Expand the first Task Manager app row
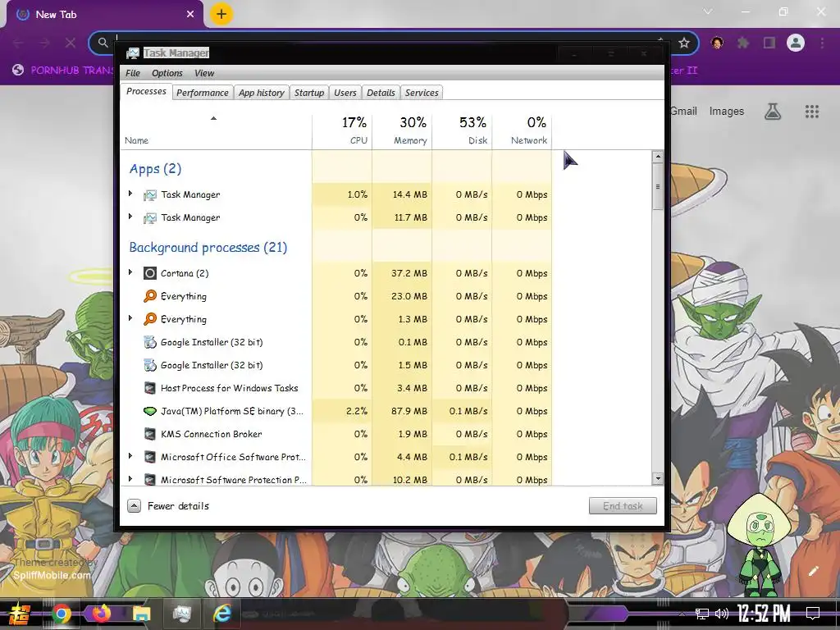The width and height of the screenshot is (840, 630). point(130,194)
